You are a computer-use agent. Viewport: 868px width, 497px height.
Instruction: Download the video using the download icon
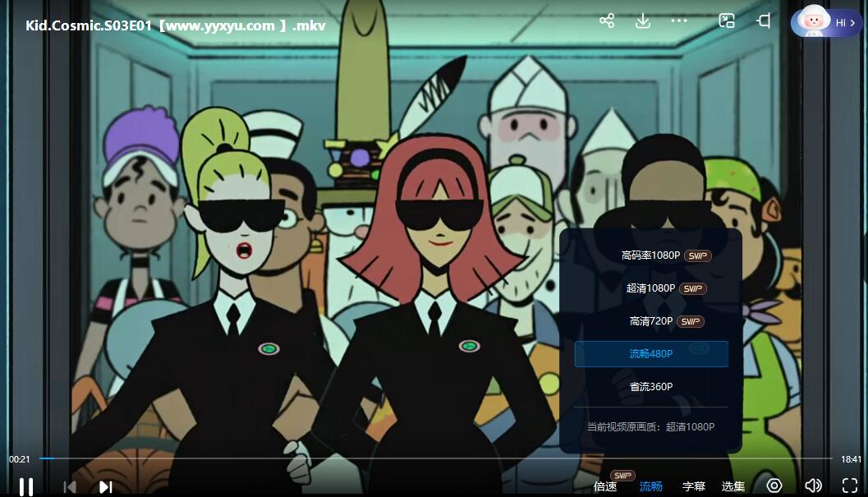643,21
